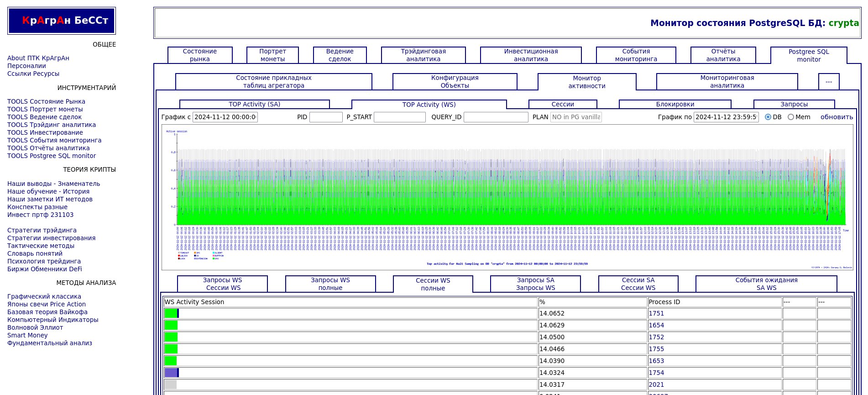Click the green activity bar for process 1654
This screenshot has height=395, width=868.
(x=171, y=326)
